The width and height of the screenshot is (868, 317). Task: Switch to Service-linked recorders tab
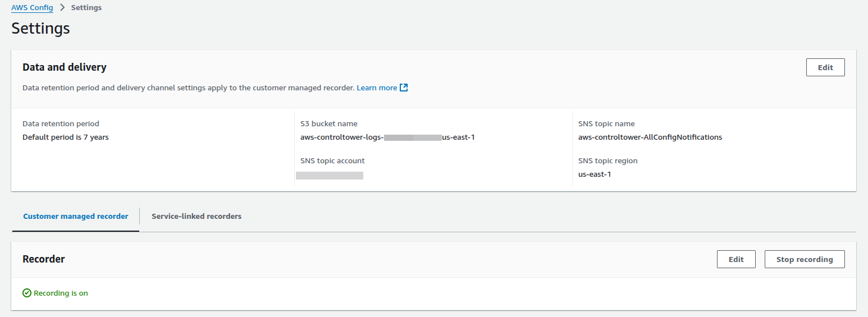click(197, 216)
